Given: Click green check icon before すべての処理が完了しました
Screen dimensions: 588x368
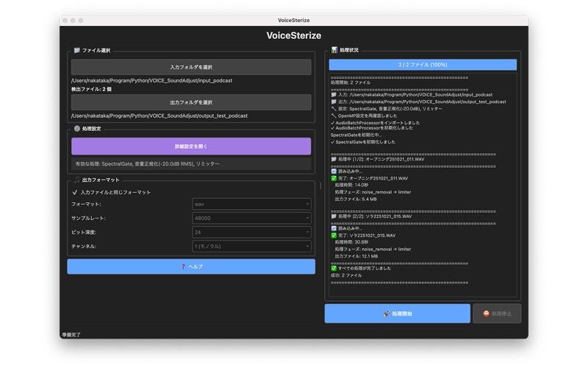Looking at the screenshot, I should [334, 269].
